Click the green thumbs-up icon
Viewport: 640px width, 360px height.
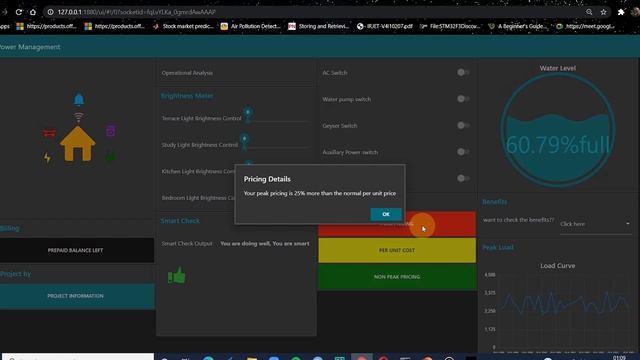click(177, 276)
